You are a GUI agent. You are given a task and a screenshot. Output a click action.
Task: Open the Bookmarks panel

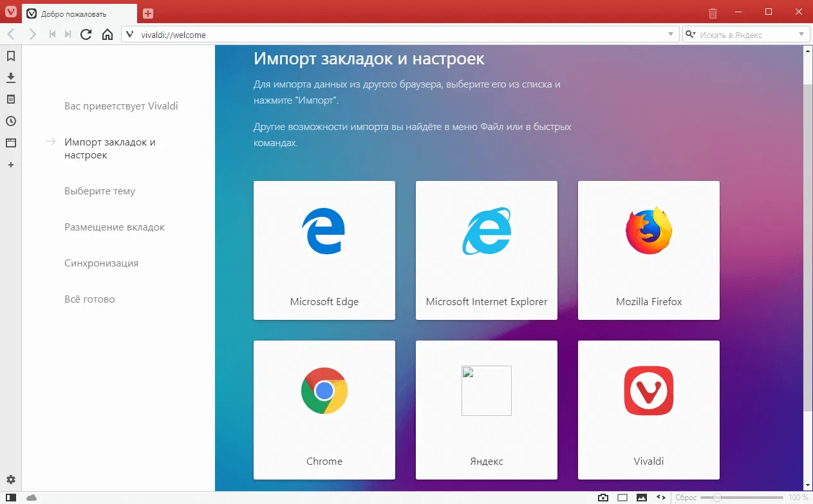[x=11, y=56]
